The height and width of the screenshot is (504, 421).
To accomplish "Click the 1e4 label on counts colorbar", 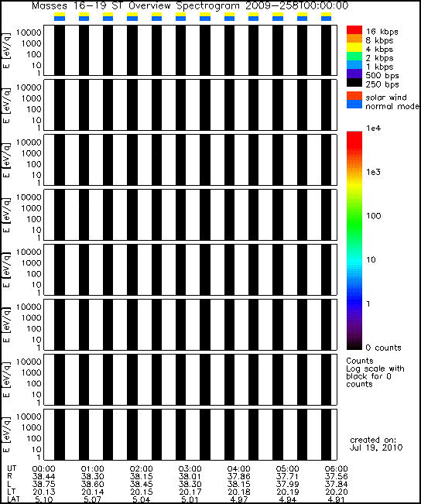I will pos(374,129).
